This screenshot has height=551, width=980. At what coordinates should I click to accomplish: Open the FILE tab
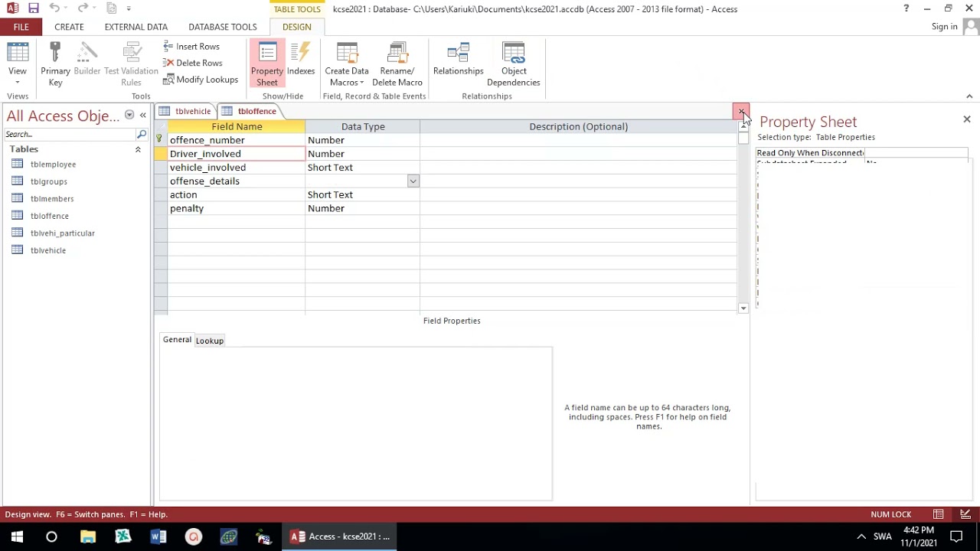coord(21,27)
